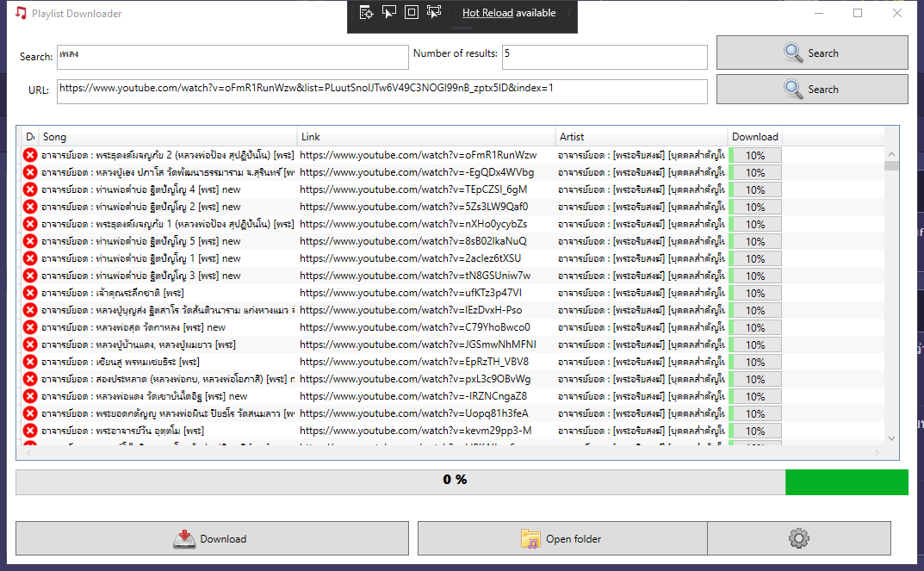Image resolution: width=924 pixels, height=571 pixels.
Task: Select link cell ending in nXHo0ycybZs
Action: 413,224
